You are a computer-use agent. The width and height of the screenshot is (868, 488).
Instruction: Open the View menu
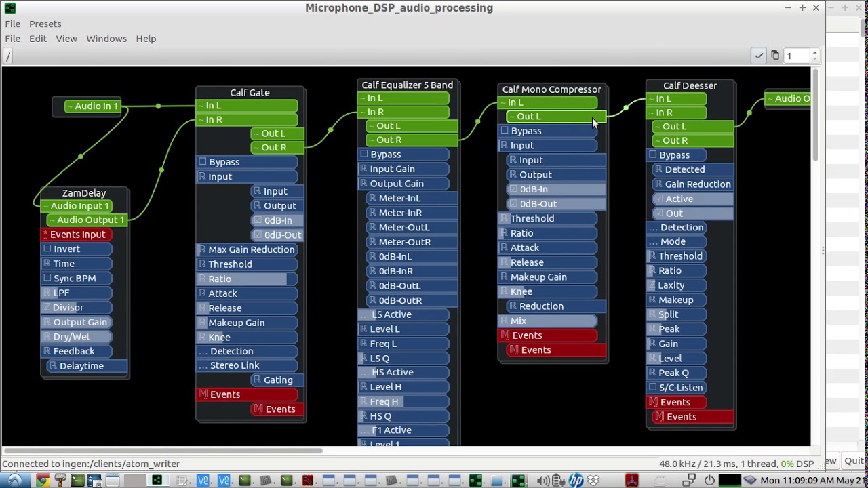tap(66, 39)
